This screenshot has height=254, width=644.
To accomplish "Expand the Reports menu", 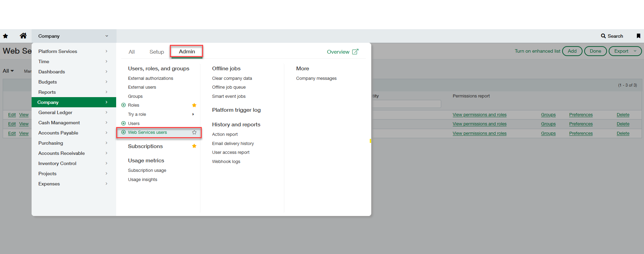I will (x=74, y=92).
